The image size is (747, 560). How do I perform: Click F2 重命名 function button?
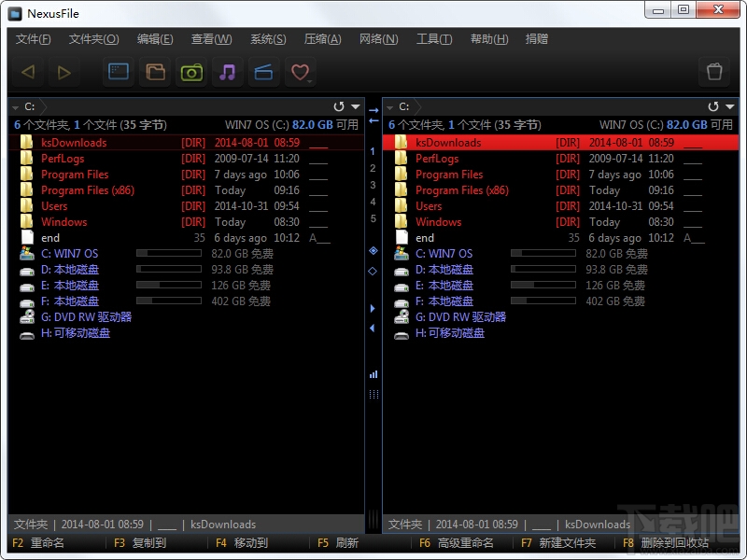[38, 543]
